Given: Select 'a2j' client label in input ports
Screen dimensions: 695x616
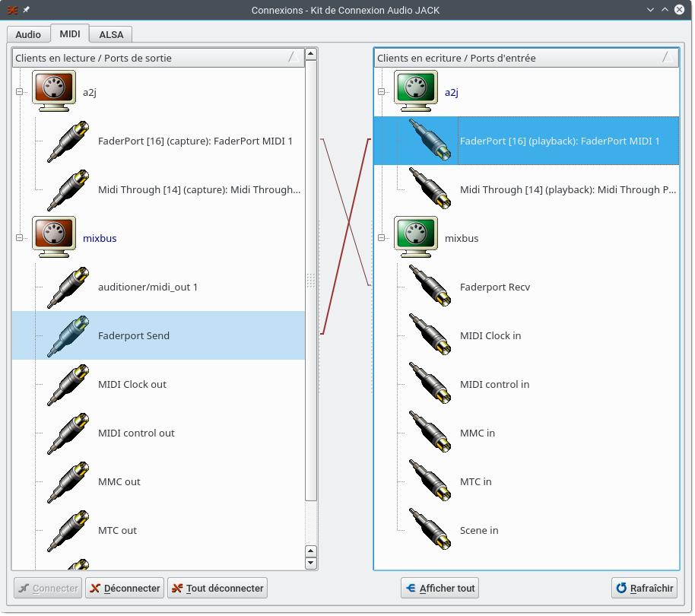Looking at the screenshot, I should coord(451,92).
